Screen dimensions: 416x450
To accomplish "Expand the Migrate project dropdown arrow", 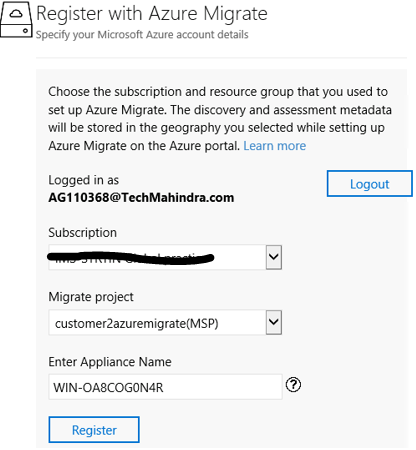I will [x=274, y=322].
